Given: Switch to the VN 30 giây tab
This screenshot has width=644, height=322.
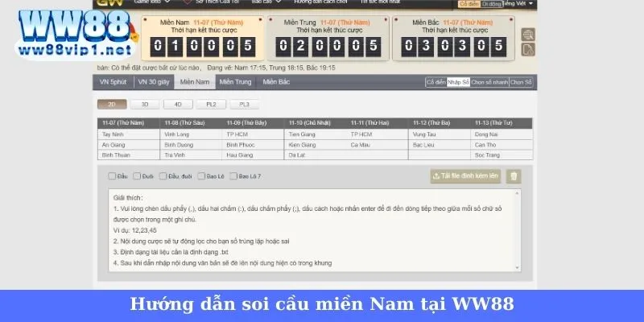Looking at the screenshot, I should (154, 82).
